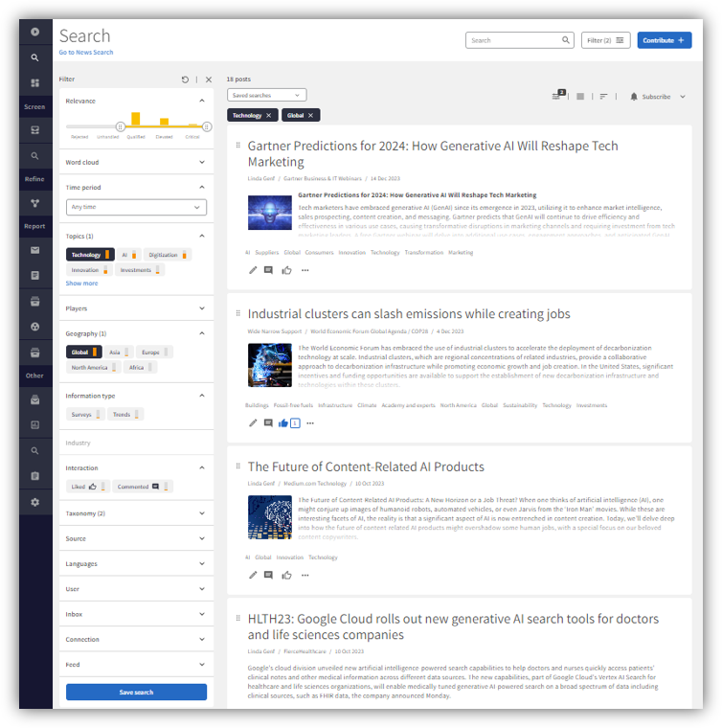Open more options for the Gartner Predictions post
Image resolution: width=722 pixels, height=728 pixels.
tap(305, 270)
